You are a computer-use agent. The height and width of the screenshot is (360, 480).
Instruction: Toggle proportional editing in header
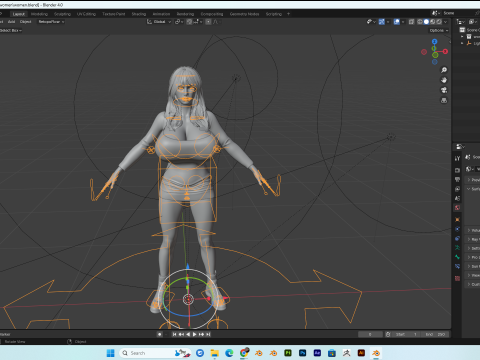click(x=208, y=22)
